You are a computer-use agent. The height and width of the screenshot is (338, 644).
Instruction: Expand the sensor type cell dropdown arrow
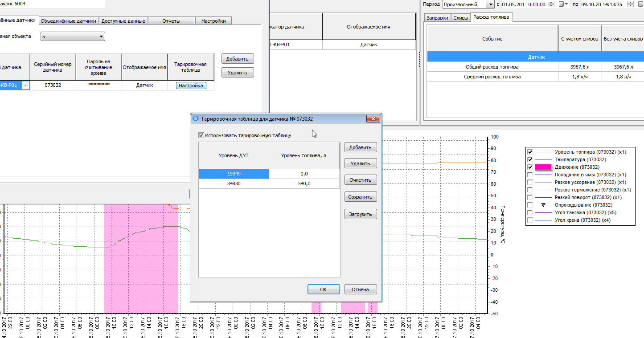pos(25,86)
